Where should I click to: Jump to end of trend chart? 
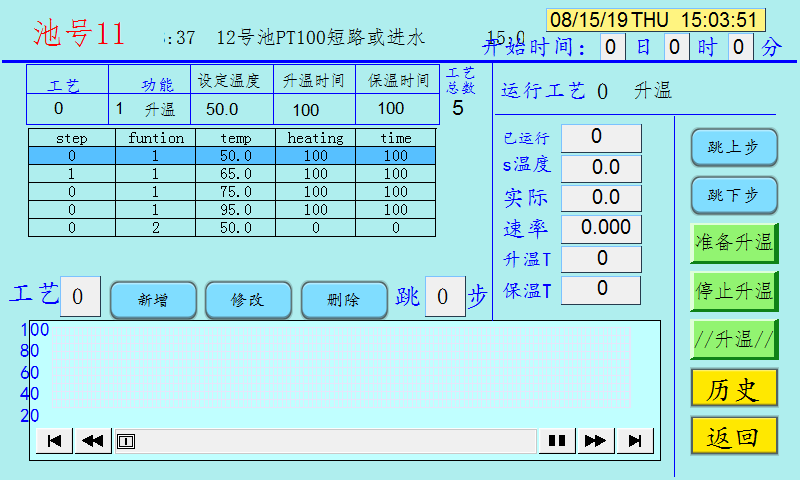point(634,441)
